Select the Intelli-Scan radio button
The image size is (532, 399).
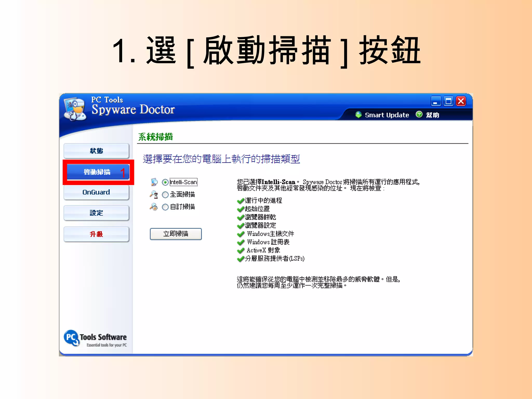click(165, 182)
